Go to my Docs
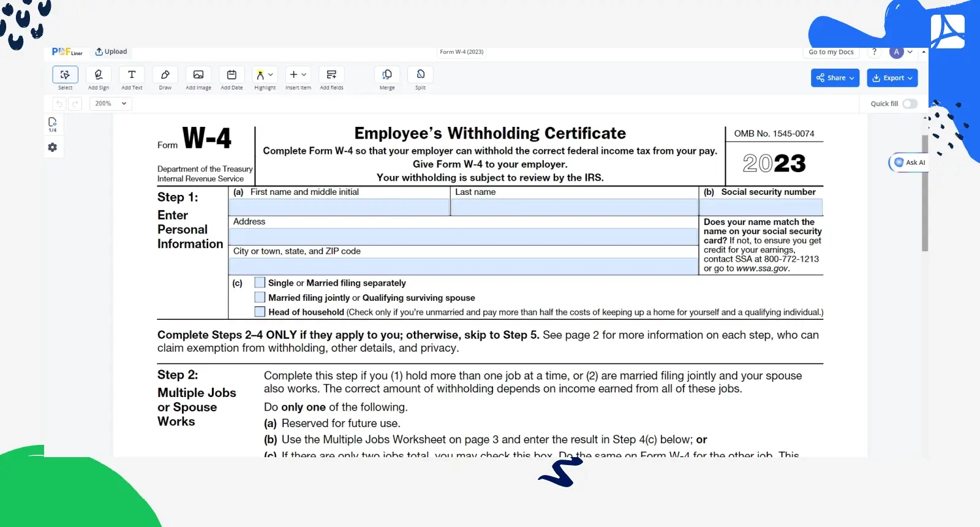 [x=831, y=52]
